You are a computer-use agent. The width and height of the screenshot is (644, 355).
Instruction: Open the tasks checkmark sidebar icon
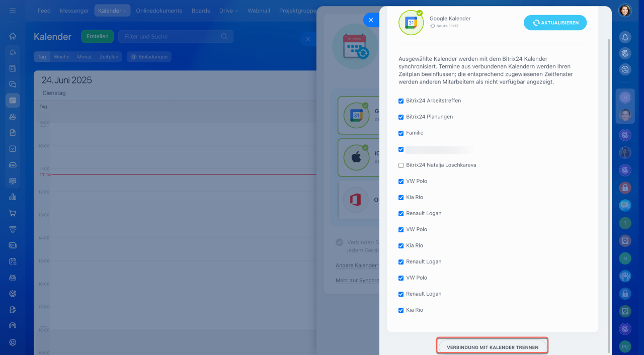13,149
